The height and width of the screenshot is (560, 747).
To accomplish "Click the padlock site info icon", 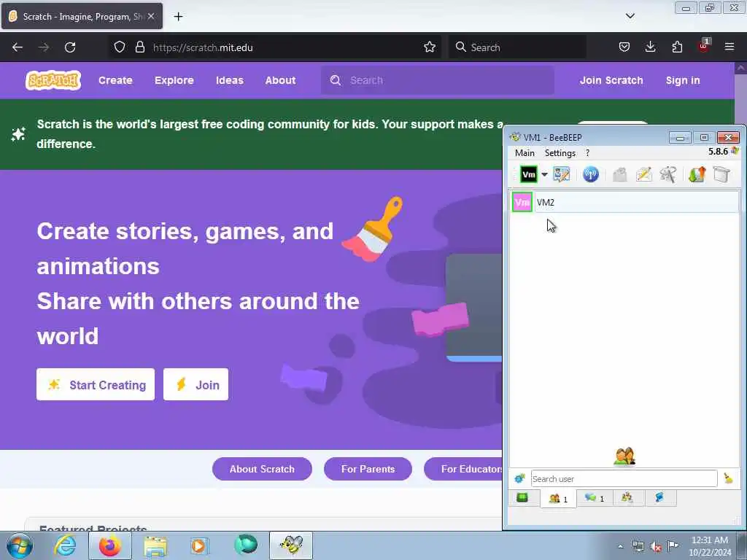I will 139,47.
